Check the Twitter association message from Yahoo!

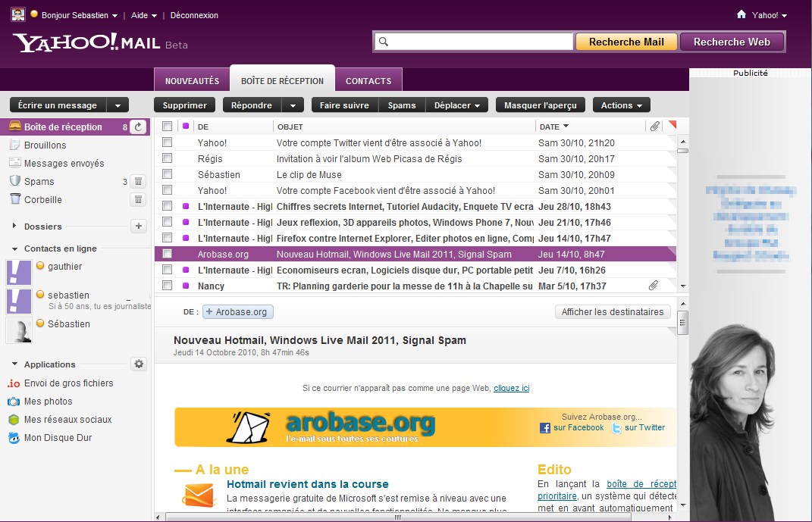168,142
